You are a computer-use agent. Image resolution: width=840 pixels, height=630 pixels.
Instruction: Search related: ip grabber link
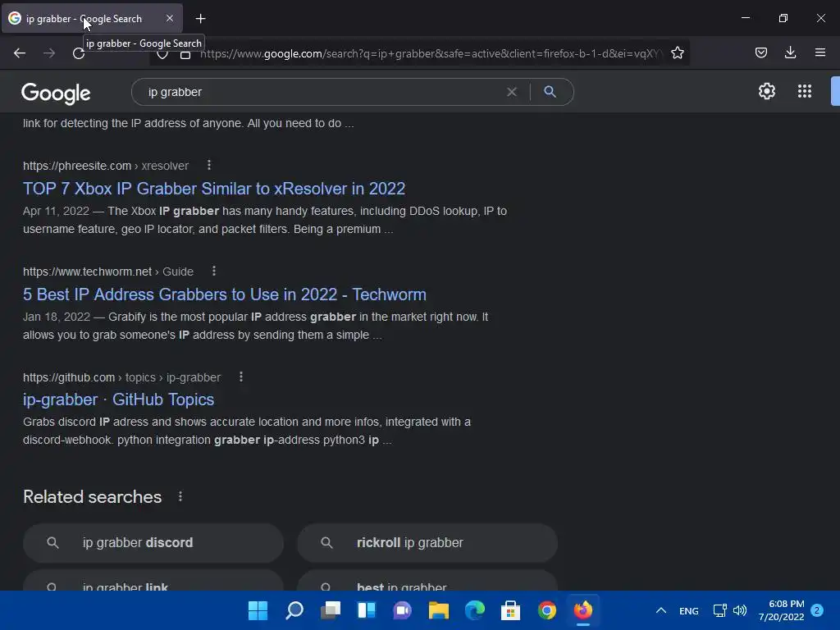pos(153,581)
